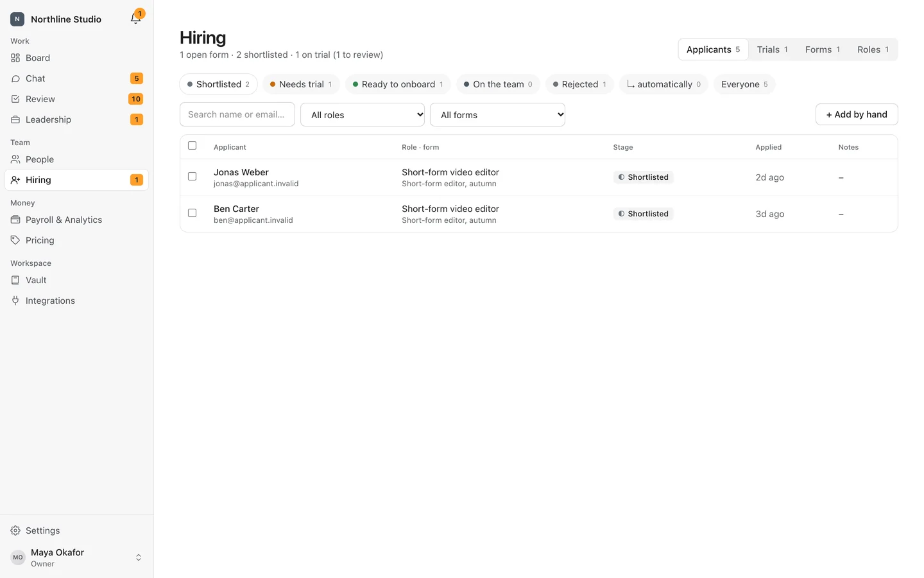Open the Integrations page

76,301
